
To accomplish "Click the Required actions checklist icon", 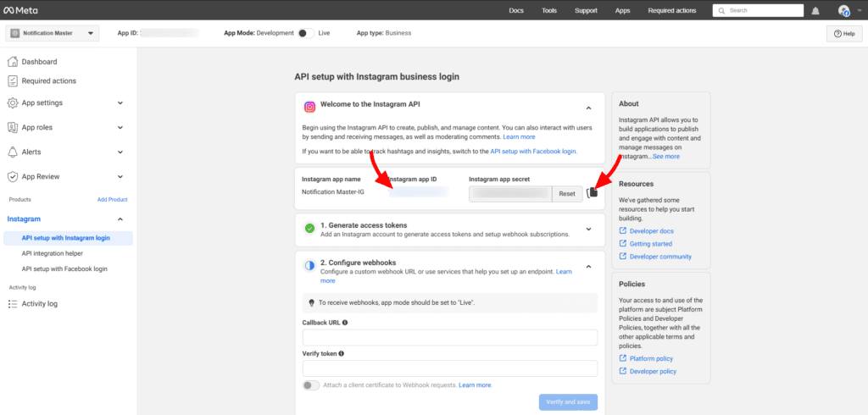I will pyautogui.click(x=13, y=80).
